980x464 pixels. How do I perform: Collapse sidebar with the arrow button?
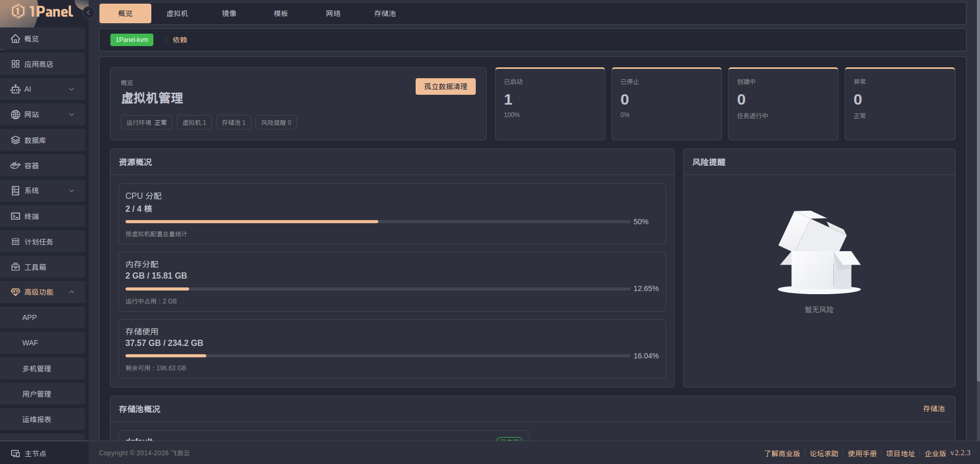tap(89, 12)
